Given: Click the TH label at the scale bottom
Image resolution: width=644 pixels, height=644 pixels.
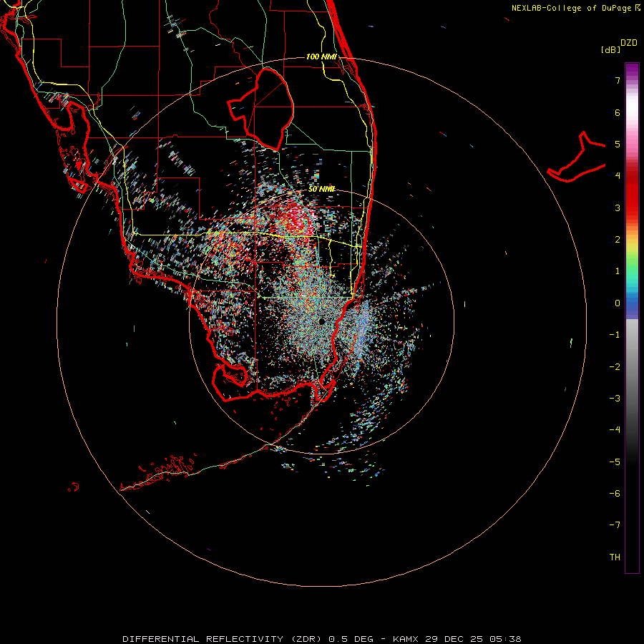Looking at the screenshot, I should [x=615, y=557].
